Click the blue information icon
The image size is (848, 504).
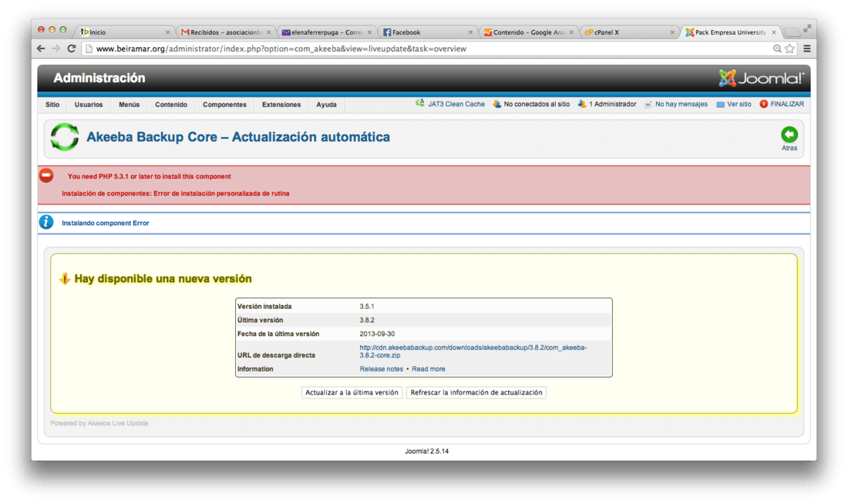click(x=46, y=222)
